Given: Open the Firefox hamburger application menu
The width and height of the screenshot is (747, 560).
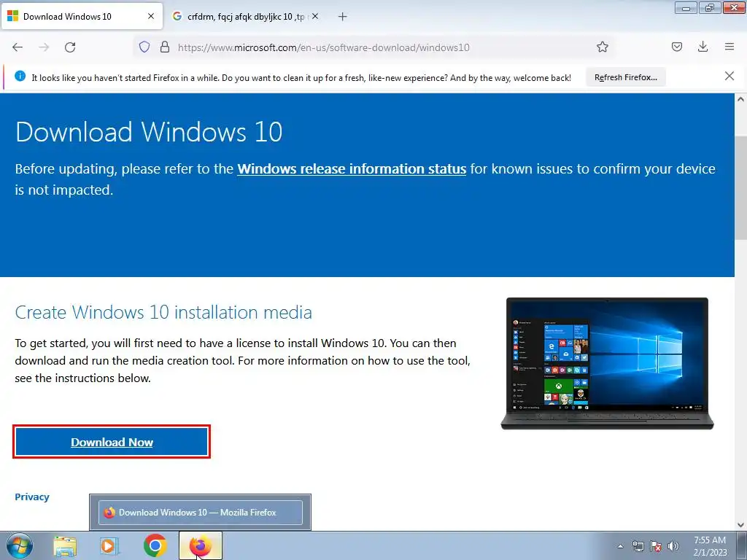Looking at the screenshot, I should 729,47.
